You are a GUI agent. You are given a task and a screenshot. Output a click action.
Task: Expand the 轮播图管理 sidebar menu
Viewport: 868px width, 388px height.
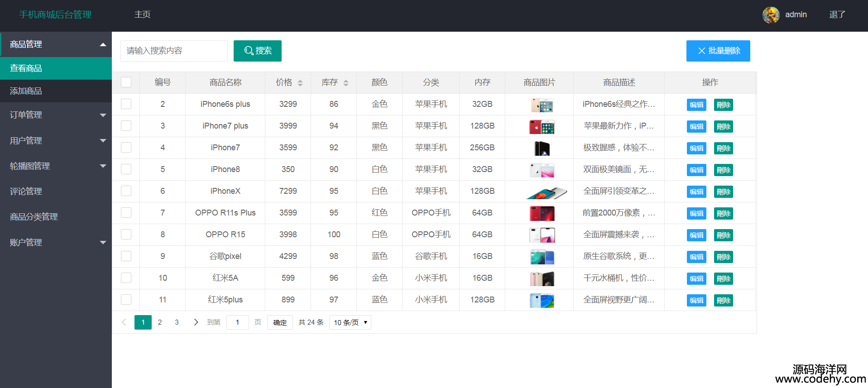pyautogui.click(x=56, y=166)
